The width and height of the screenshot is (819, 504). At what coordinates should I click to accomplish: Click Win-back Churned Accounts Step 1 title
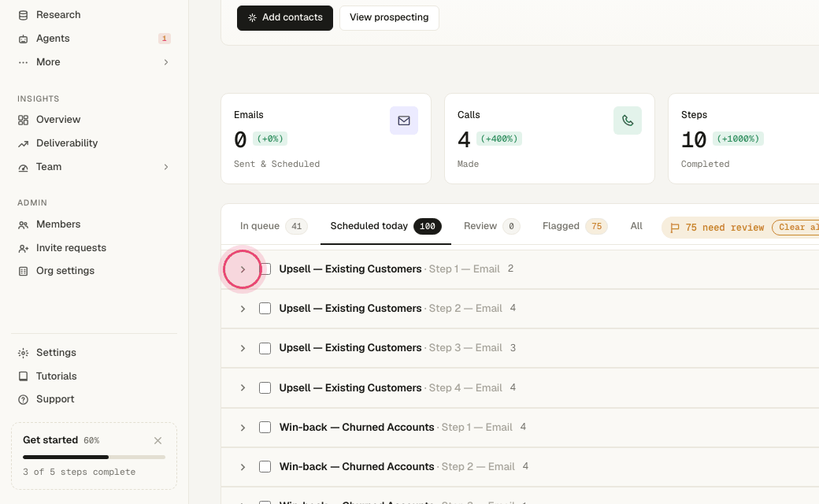(x=357, y=428)
